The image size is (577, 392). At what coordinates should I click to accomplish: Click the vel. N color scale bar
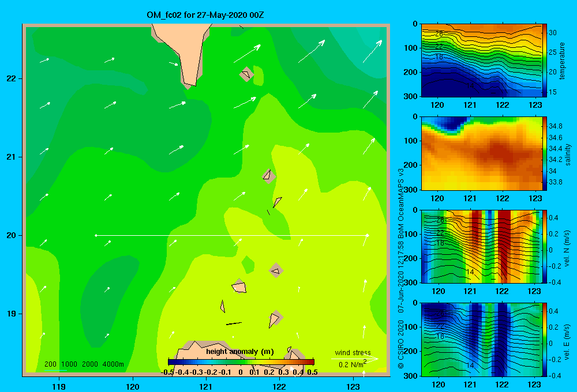point(545,246)
